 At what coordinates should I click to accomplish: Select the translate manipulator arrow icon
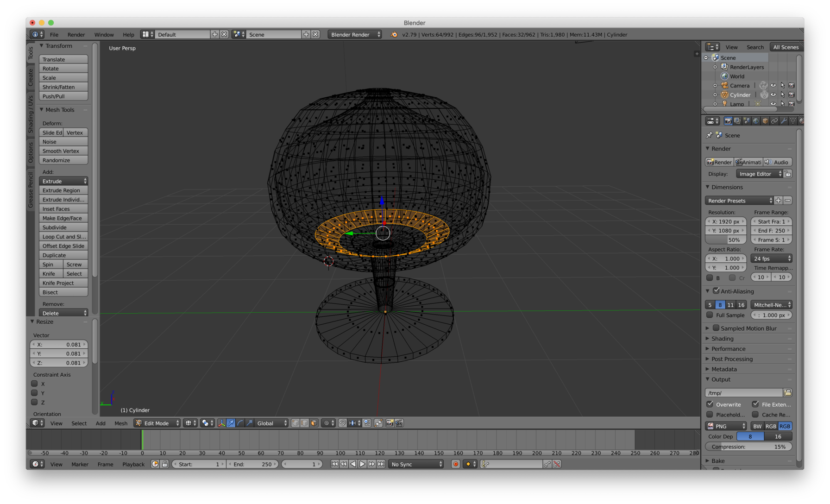pyautogui.click(x=231, y=423)
